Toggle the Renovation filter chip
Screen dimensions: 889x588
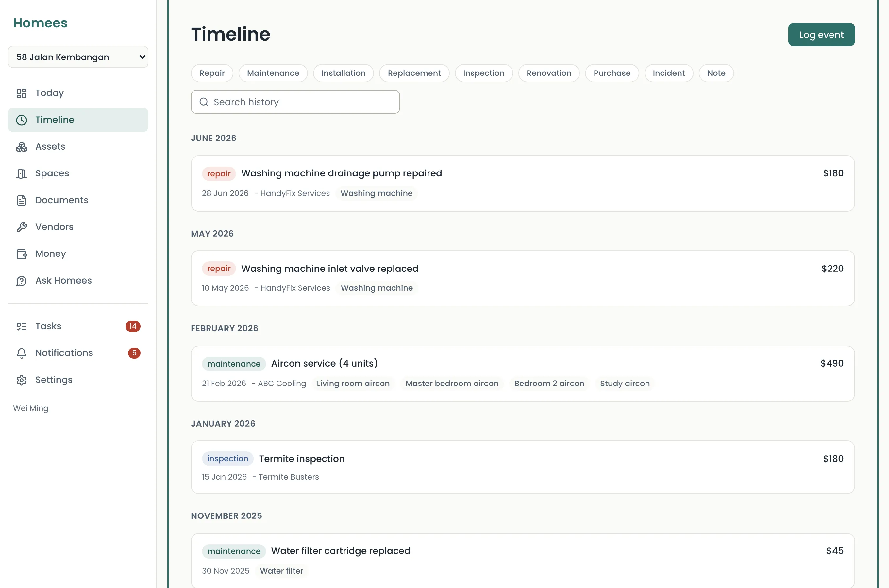pos(549,73)
